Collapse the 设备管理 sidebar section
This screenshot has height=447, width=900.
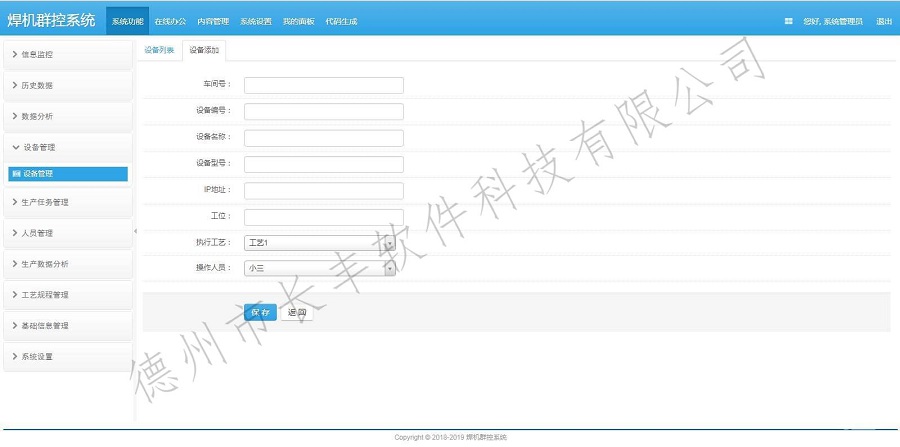point(66,147)
